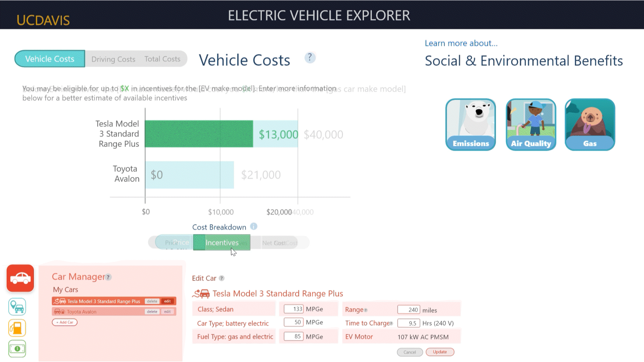Click the Toyota Avalon light blue bar
The width and height of the screenshot is (644, 362).
(189, 175)
